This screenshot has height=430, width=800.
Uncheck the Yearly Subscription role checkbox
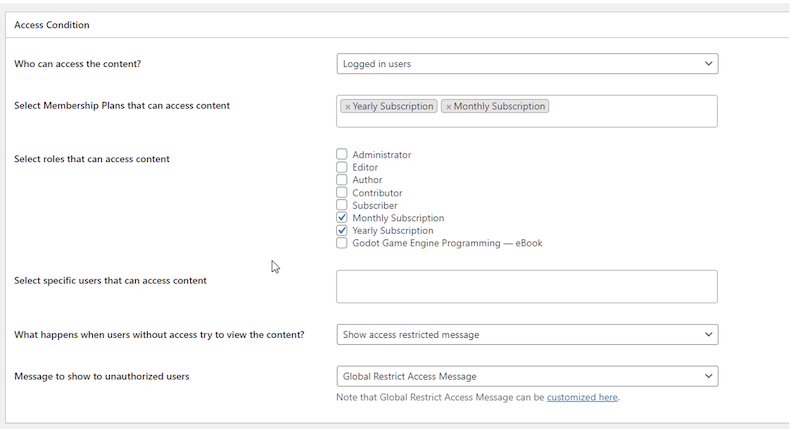coord(342,231)
